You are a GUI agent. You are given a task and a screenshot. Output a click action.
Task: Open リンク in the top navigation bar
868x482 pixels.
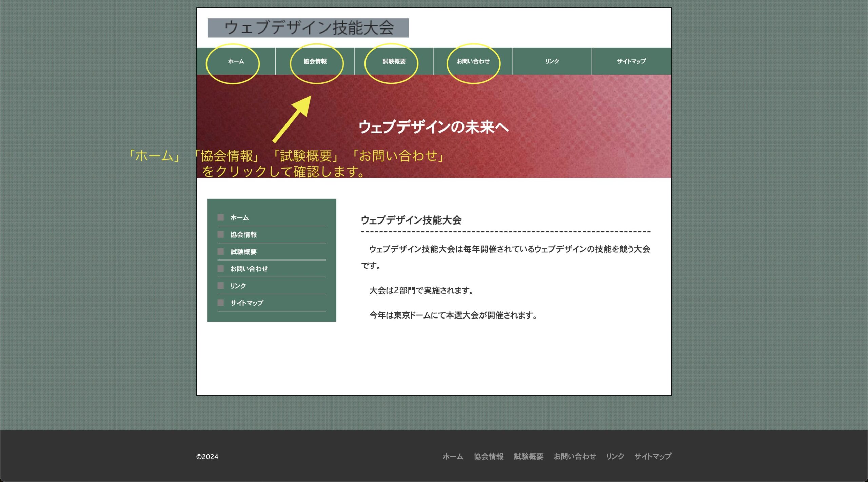[x=552, y=61]
